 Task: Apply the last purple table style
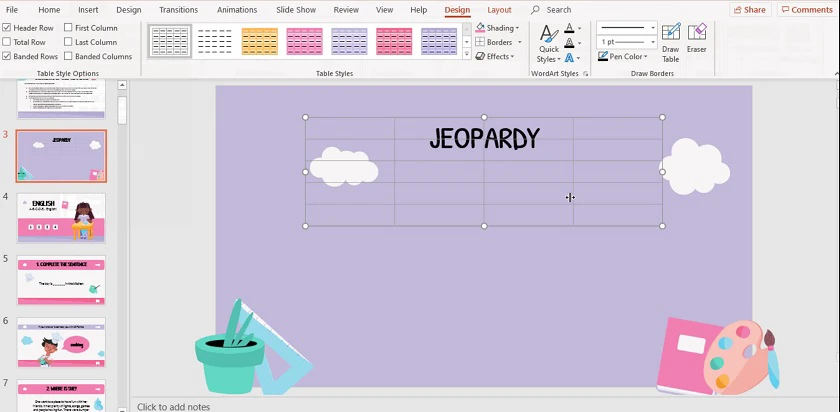coord(439,41)
